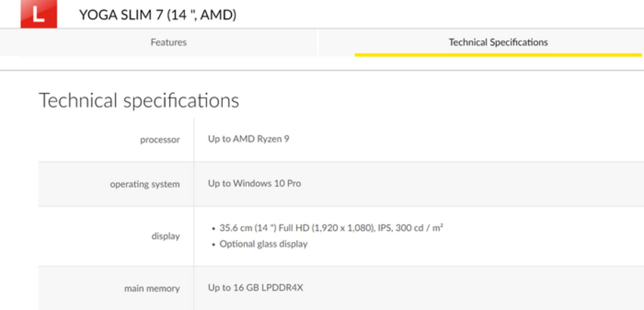Click the operating system row label
The image size is (644, 310).
point(145,184)
